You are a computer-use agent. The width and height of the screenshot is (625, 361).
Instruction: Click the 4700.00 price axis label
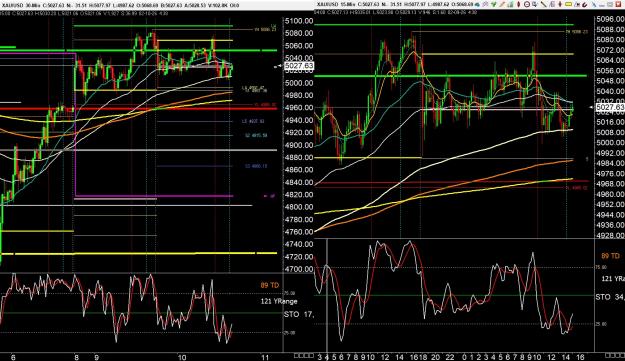[299, 269]
